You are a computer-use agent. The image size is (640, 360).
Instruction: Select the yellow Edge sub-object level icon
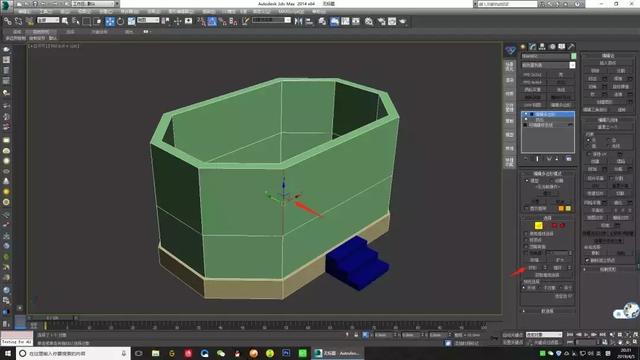pyautogui.click(x=539, y=226)
